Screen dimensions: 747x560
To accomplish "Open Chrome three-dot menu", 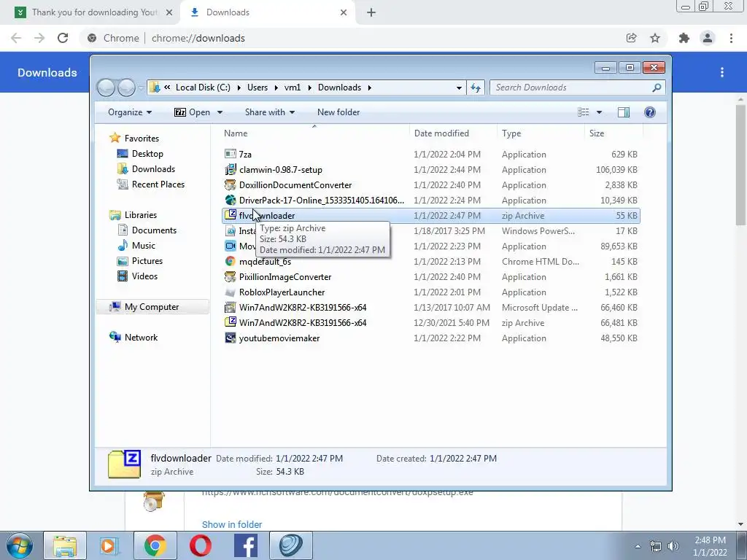I will tap(731, 38).
